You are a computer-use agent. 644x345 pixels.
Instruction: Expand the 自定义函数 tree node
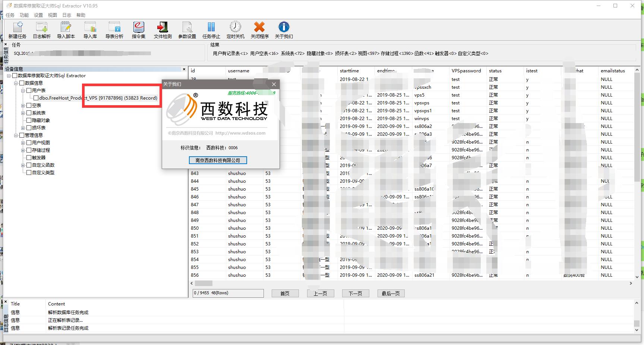click(23, 165)
